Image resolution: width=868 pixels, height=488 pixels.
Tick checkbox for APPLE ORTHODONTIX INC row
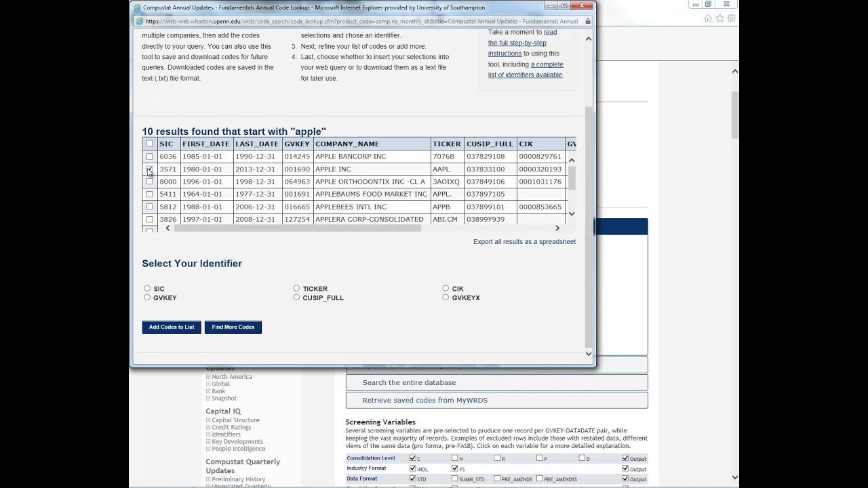pyautogui.click(x=150, y=182)
